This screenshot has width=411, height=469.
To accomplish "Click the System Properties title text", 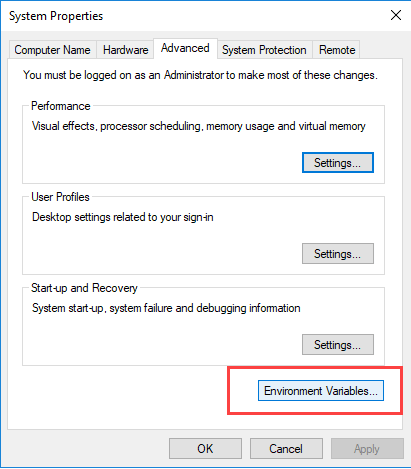I will click(56, 16).
